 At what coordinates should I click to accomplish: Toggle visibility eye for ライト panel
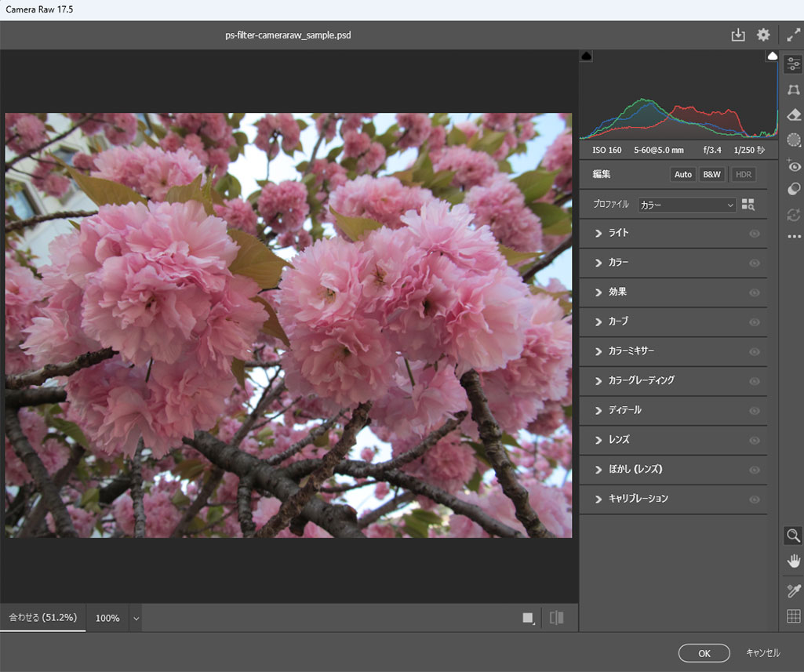pos(755,234)
